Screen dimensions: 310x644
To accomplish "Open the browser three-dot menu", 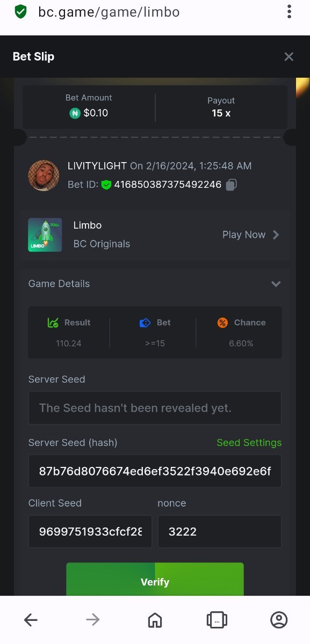I will [x=289, y=11].
